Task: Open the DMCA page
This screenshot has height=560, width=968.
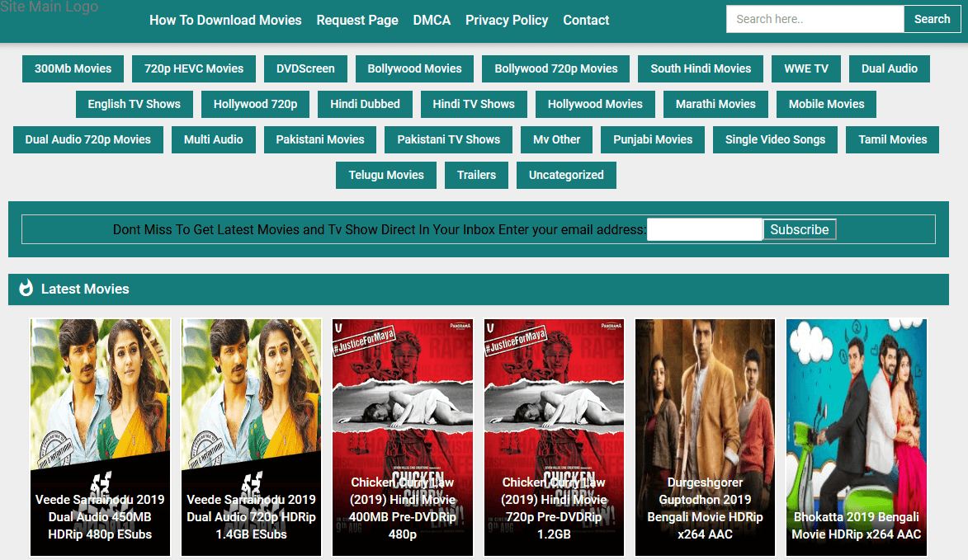Action: 432,21
